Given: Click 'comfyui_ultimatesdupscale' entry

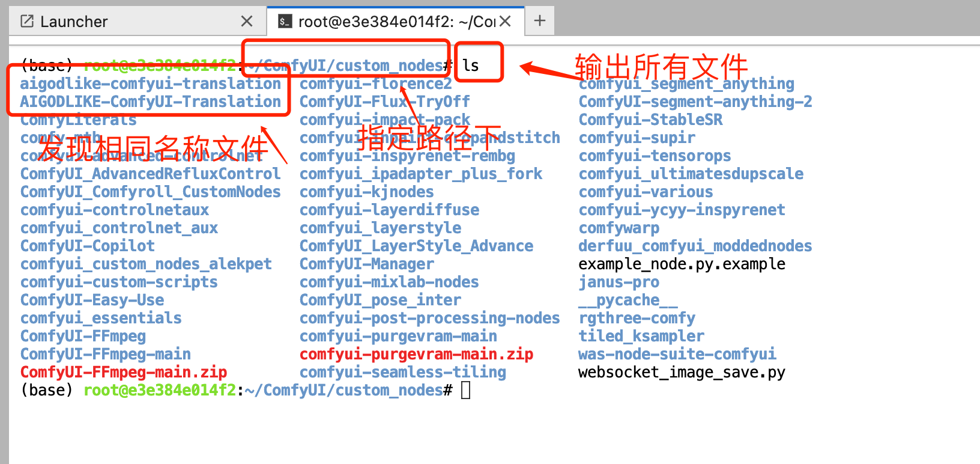Looking at the screenshot, I should [x=691, y=174].
